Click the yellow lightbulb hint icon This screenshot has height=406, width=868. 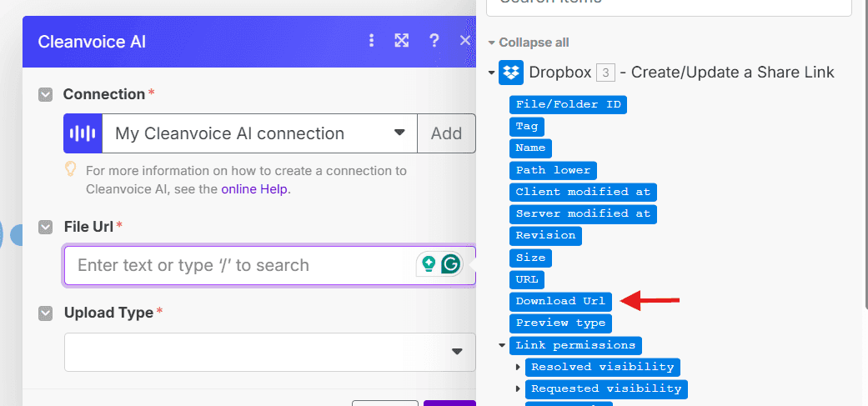(72, 169)
